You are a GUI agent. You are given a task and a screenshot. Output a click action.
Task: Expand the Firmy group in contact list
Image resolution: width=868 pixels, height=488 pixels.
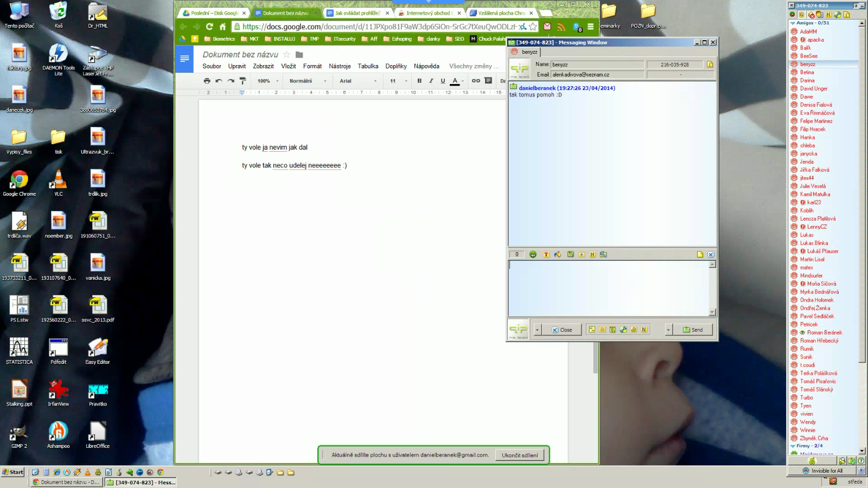click(793, 446)
